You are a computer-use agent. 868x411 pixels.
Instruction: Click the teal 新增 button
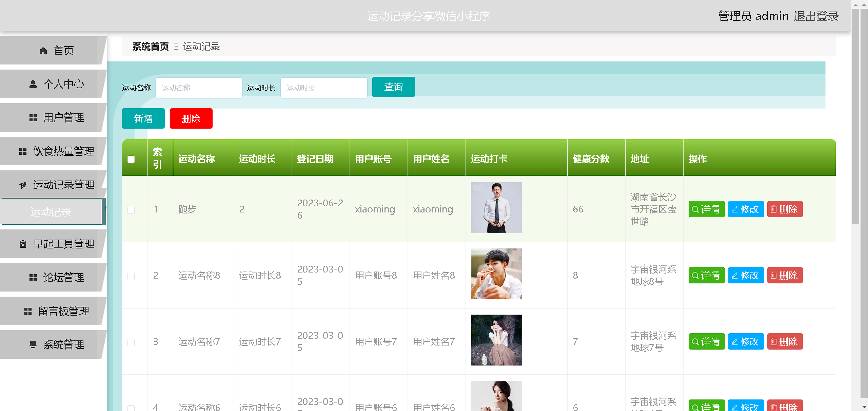point(143,118)
